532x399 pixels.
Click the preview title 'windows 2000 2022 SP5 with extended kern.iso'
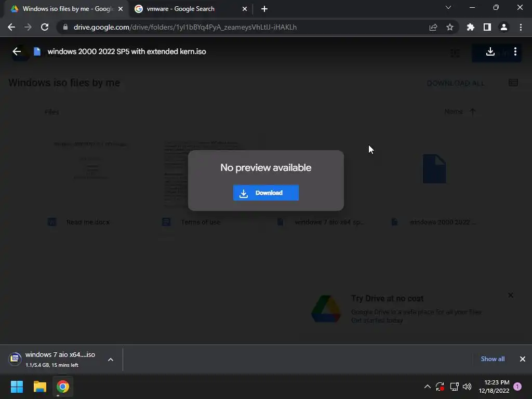[127, 51]
